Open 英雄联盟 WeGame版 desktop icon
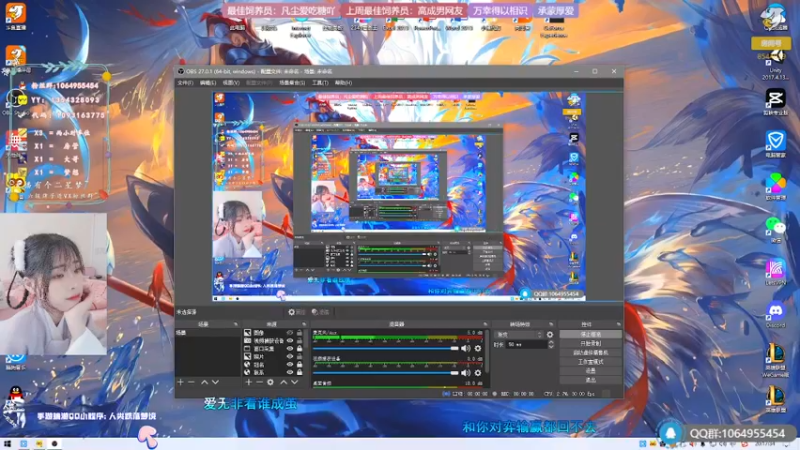This screenshot has height=450, width=800. [x=776, y=360]
